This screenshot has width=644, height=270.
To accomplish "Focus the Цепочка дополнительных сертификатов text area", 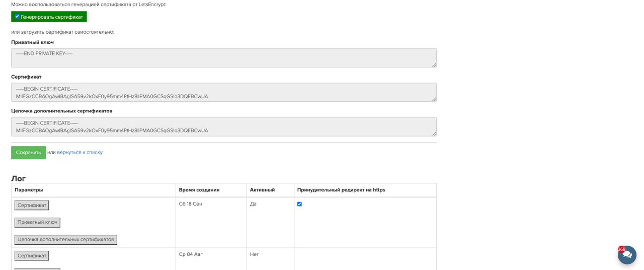I will 224,126.
